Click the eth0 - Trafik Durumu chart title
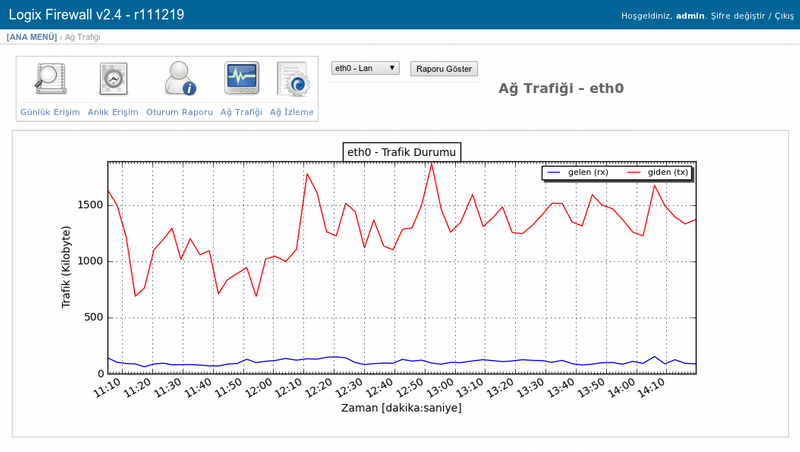This screenshot has height=452, width=800. (x=402, y=152)
